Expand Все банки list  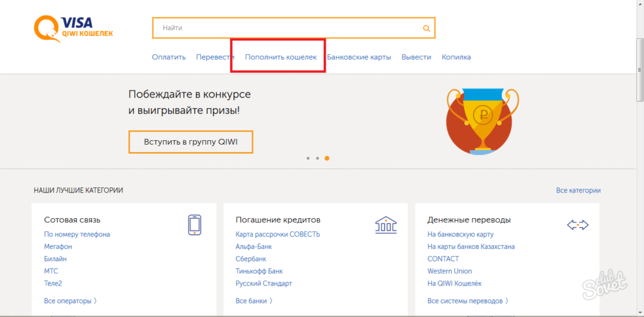click(254, 301)
